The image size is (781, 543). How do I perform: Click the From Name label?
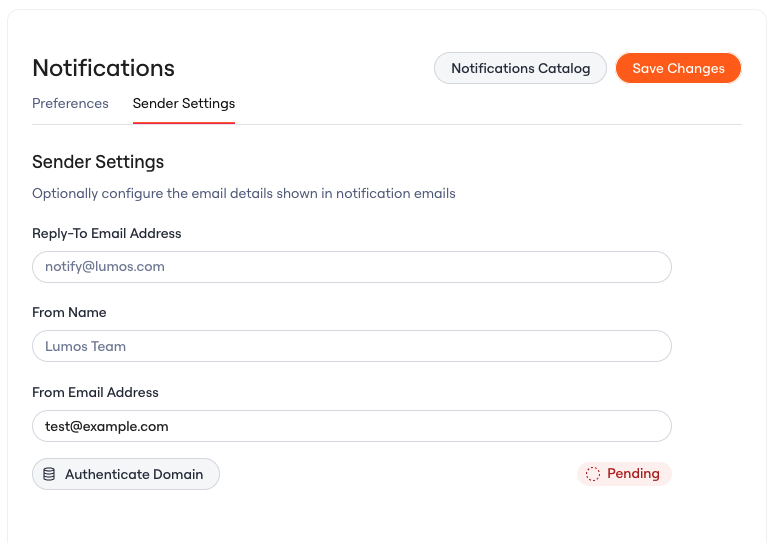coord(69,312)
